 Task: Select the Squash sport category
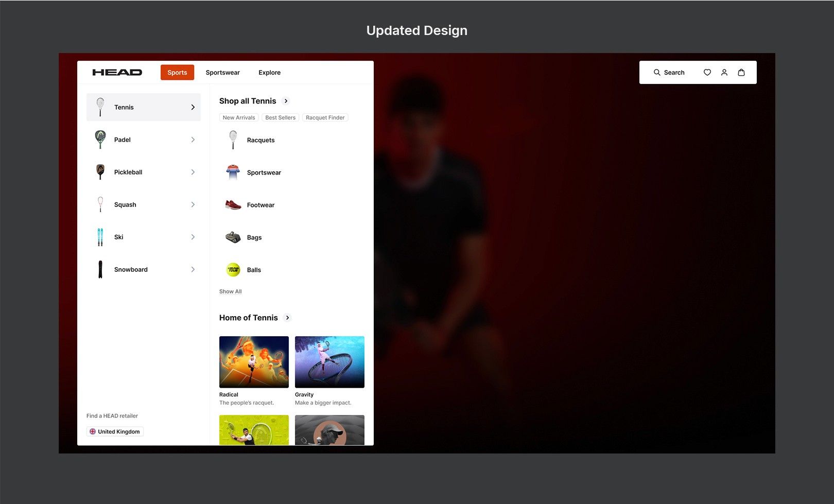(x=144, y=204)
